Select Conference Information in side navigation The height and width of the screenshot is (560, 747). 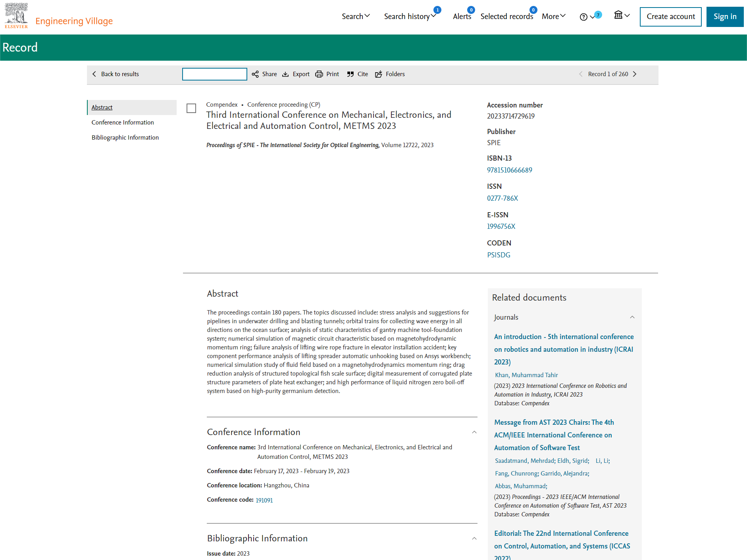pos(123,123)
